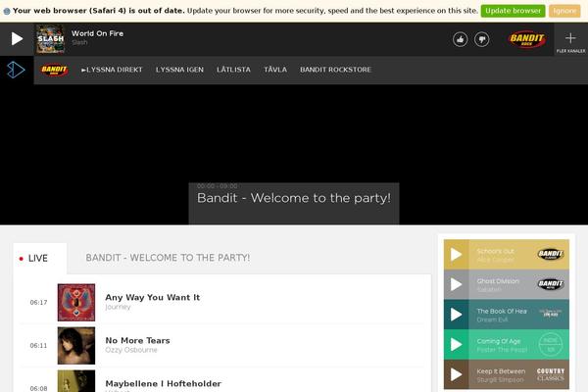
Task: Select the LIVE tab
Action: [40, 259]
